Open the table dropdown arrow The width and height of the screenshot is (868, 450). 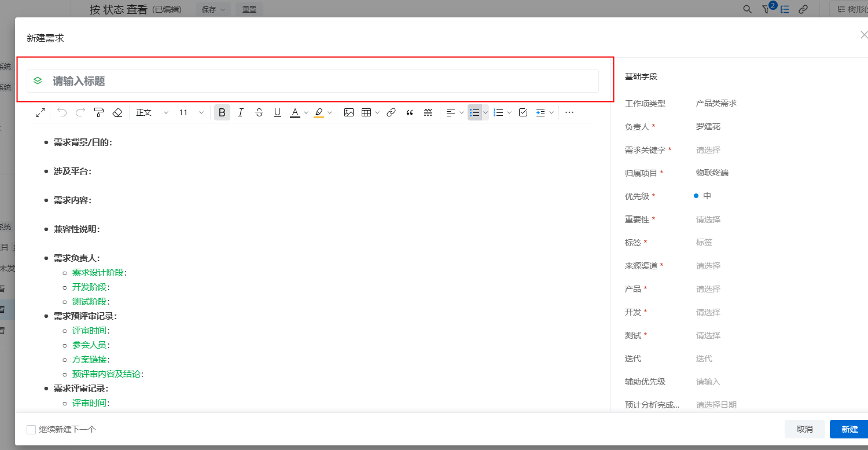point(377,112)
